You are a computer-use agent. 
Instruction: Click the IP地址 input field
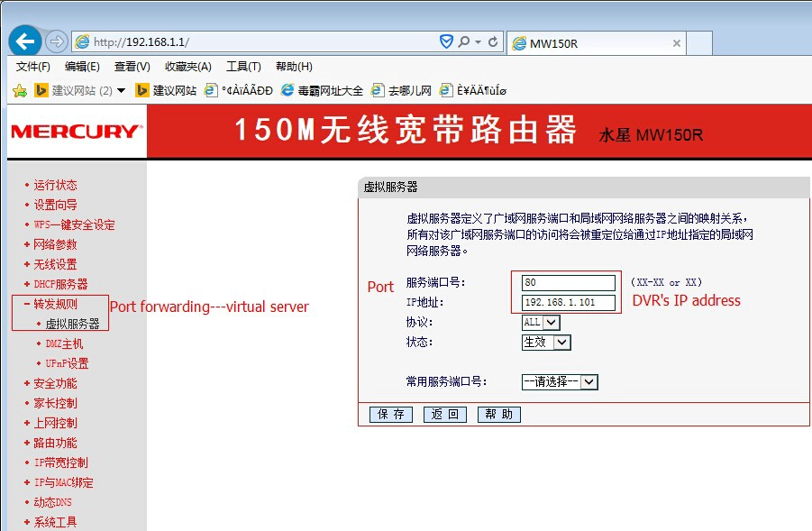tap(568, 303)
